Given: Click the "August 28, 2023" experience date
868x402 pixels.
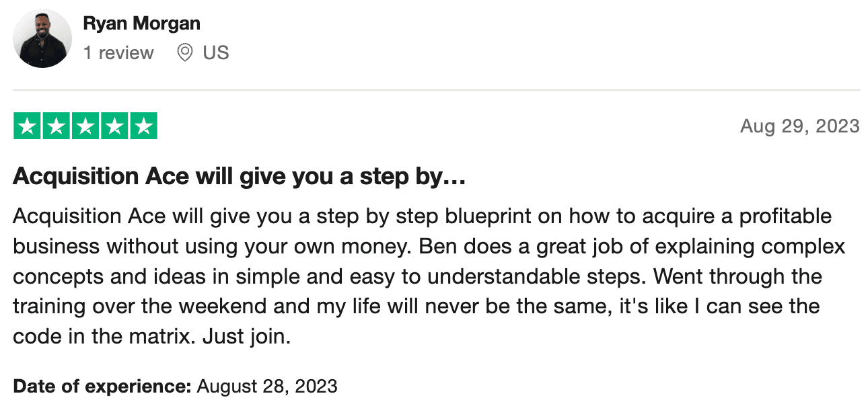Looking at the screenshot, I should coord(267,387).
